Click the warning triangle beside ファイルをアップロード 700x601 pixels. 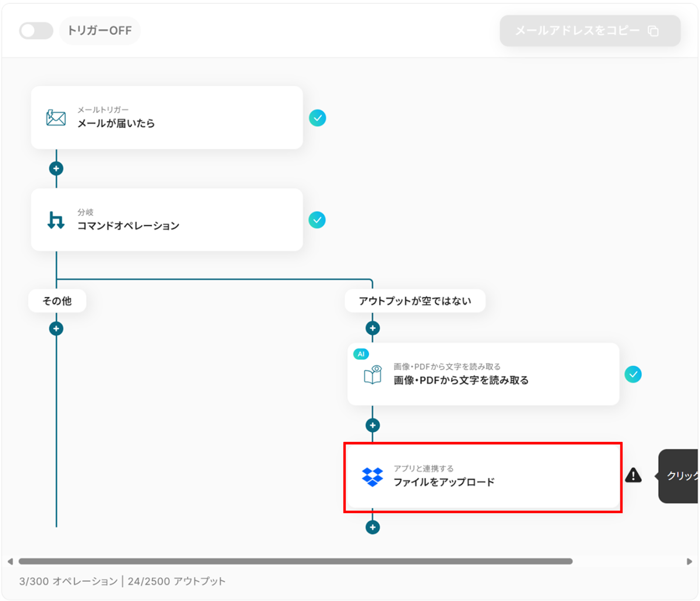coord(633,475)
